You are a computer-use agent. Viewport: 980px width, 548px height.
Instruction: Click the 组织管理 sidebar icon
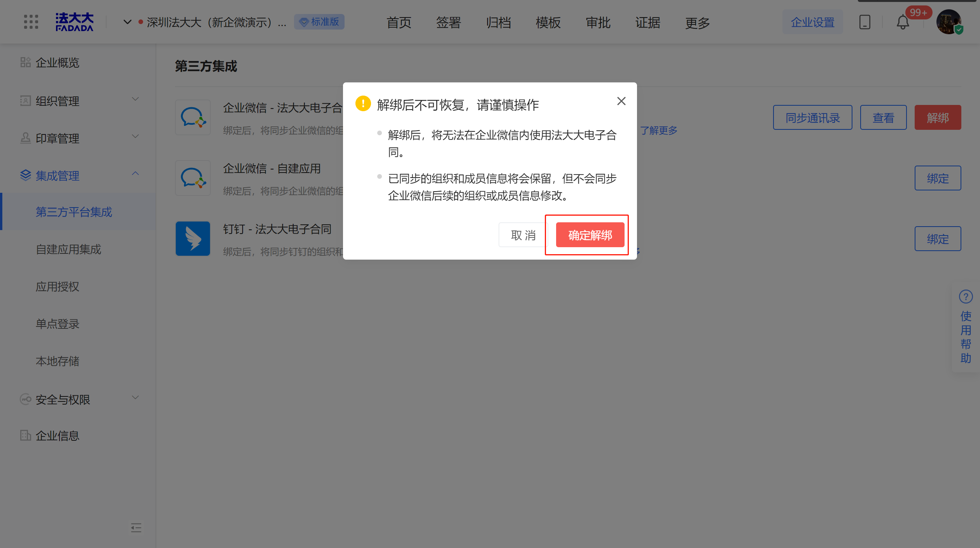(26, 101)
